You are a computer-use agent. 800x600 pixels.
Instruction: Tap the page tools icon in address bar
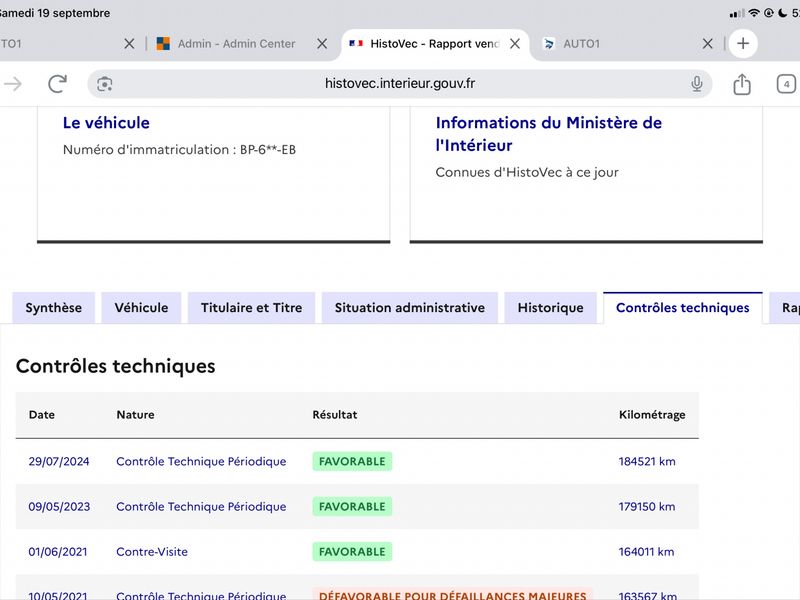105,84
